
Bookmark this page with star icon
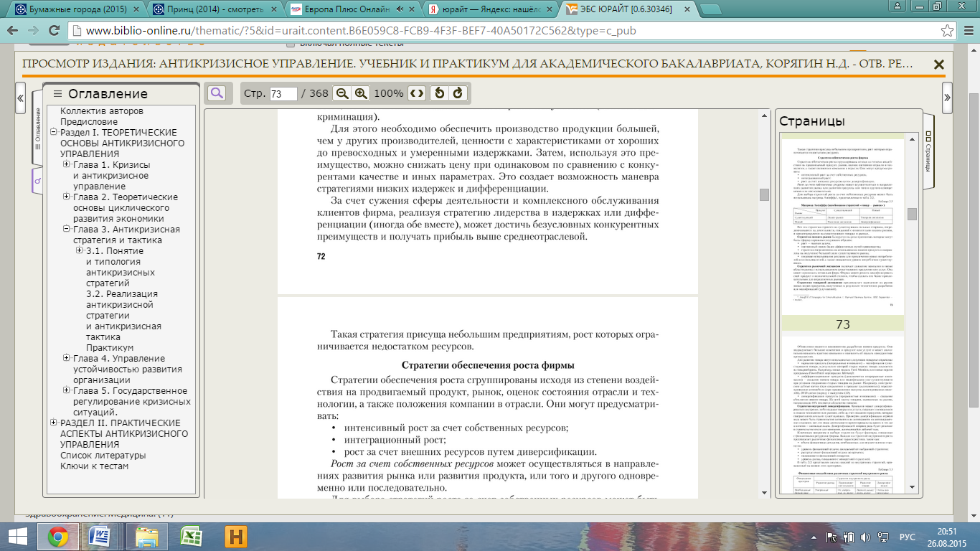[x=947, y=32]
